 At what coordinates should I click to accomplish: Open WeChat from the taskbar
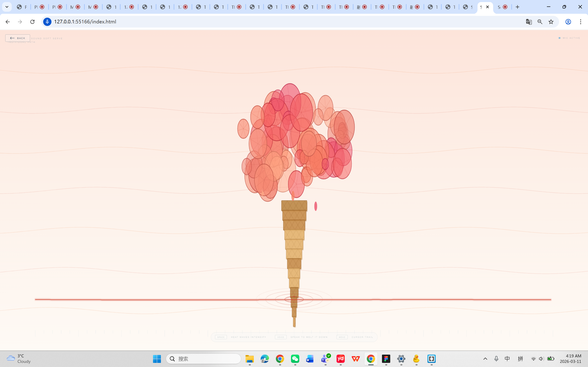pyautogui.click(x=295, y=359)
